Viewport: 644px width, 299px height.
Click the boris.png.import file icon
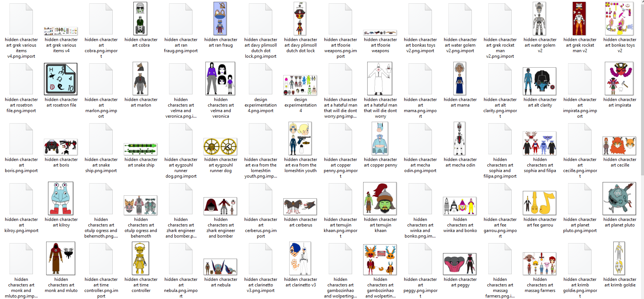[x=21, y=139]
